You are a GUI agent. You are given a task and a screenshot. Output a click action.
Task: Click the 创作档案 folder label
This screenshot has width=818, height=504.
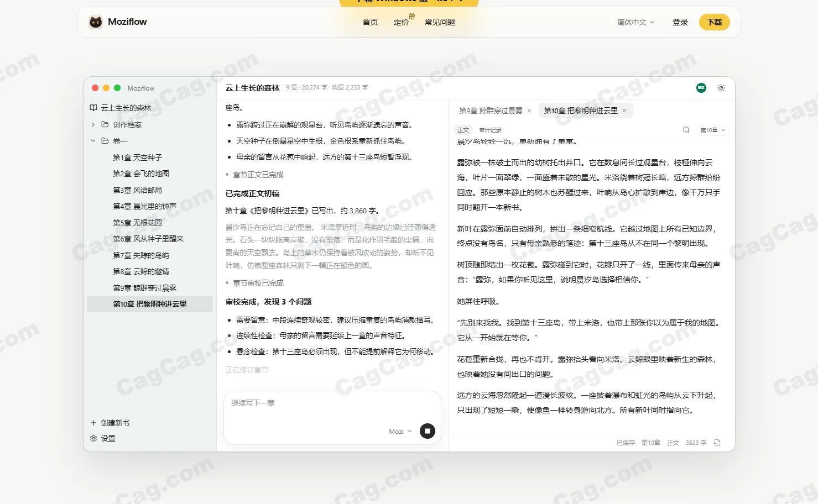[x=127, y=125]
